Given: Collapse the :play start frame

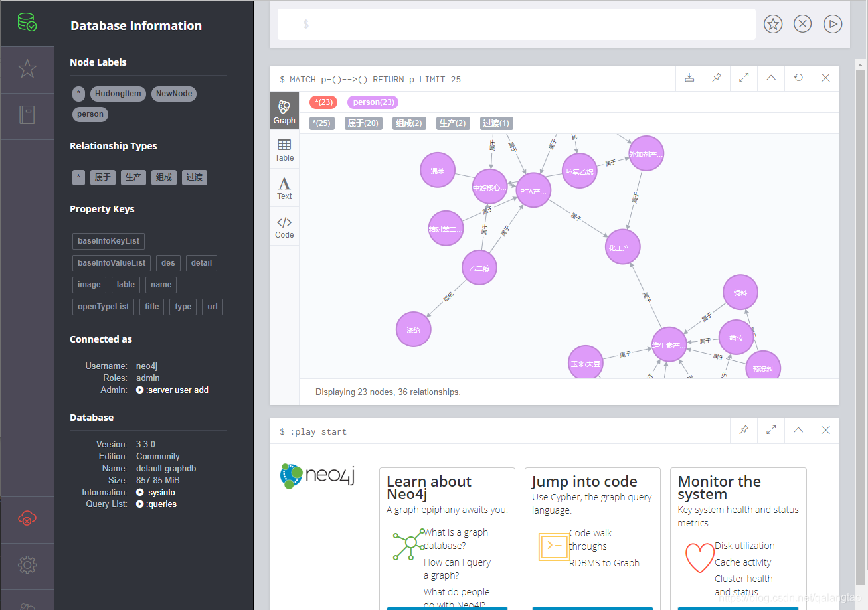Looking at the screenshot, I should click(798, 431).
